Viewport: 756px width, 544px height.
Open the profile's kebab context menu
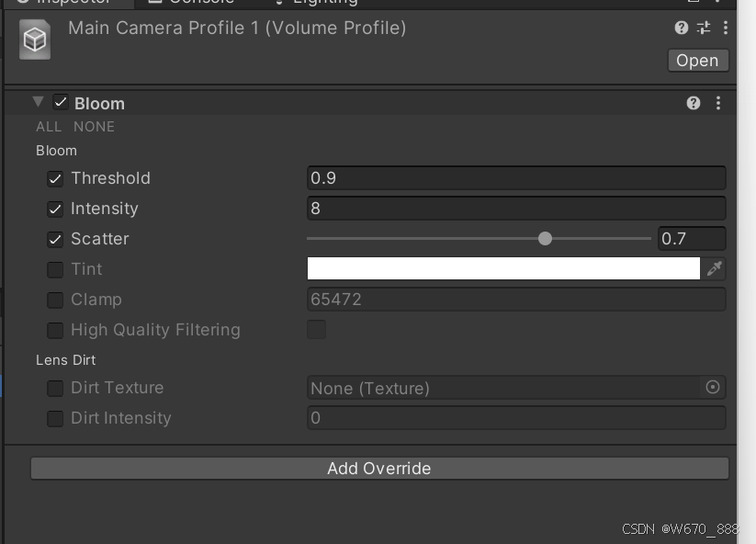pos(727,28)
